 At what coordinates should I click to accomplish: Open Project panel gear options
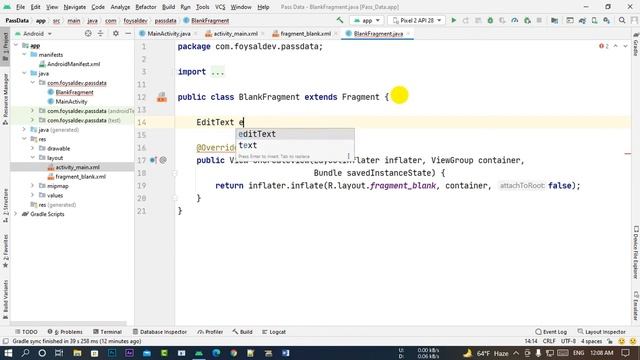tap(116, 33)
